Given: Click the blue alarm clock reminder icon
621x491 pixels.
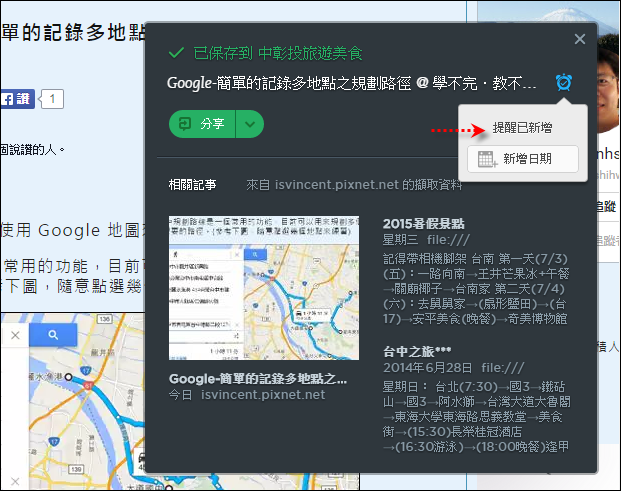Looking at the screenshot, I should point(564,82).
